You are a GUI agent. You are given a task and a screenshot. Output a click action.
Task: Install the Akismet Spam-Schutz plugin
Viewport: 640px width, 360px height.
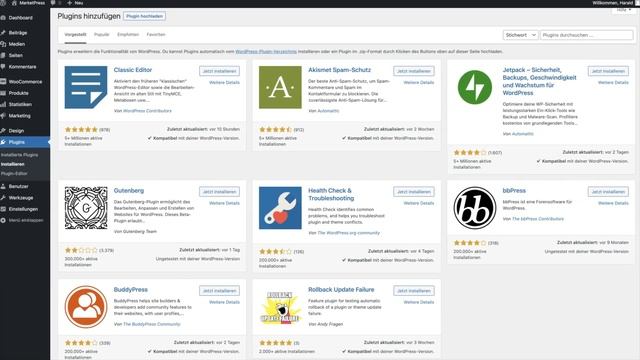coord(414,71)
